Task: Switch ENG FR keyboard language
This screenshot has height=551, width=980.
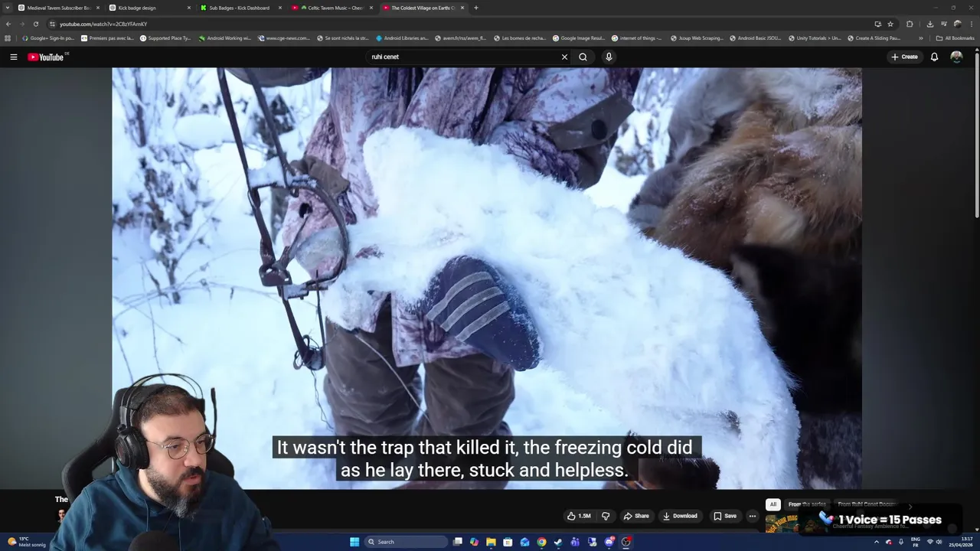Action: (916, 542)
